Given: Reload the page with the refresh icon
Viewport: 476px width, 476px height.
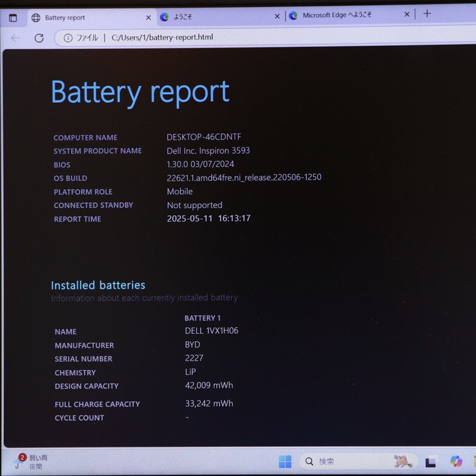Looking at the screenshot, I should (39, 38).
